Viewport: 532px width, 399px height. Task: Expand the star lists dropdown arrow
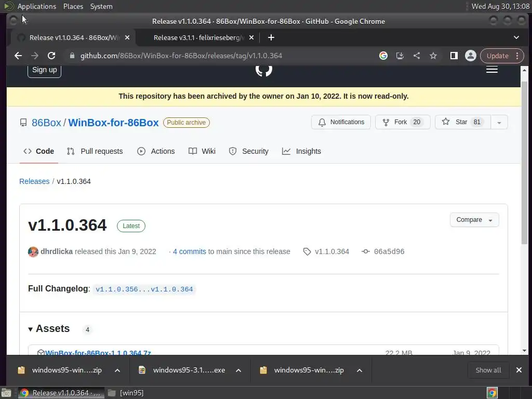pyautogui.click(x=499, y=123)
